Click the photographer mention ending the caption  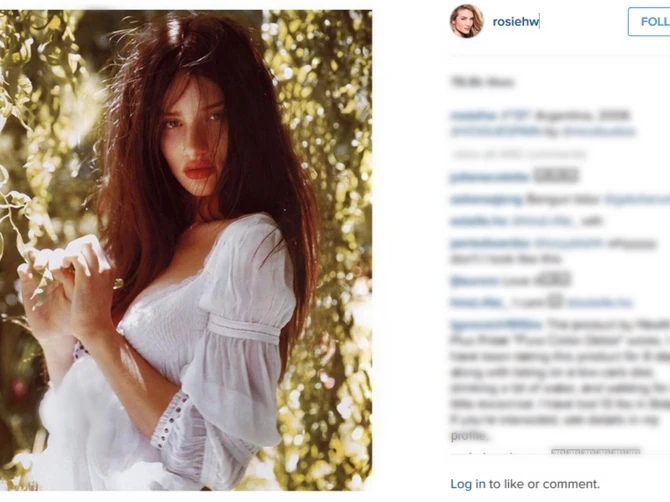[x=599, y=132]
